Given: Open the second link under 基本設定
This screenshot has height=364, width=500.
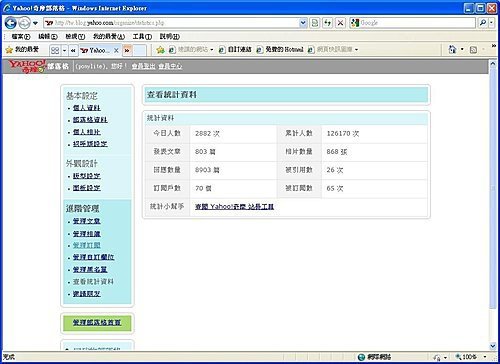Looking at the screenshot, I should (x=90, y=120).
